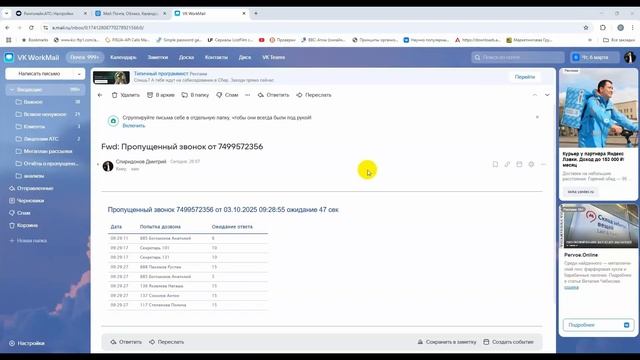Click the Подробнее button in the right ad
Viewport: 640px width, 360px height.
[598, 325]
